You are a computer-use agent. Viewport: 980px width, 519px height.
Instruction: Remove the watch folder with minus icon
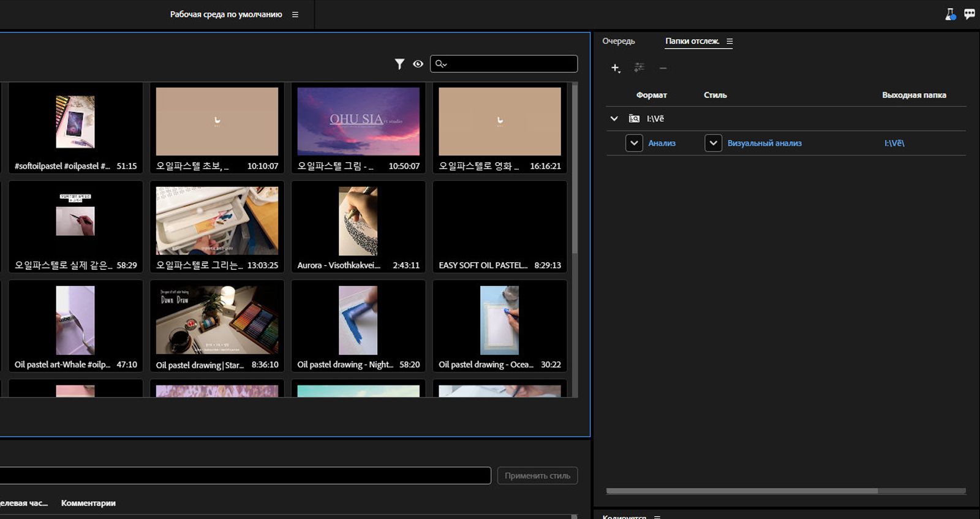[663, 68]
